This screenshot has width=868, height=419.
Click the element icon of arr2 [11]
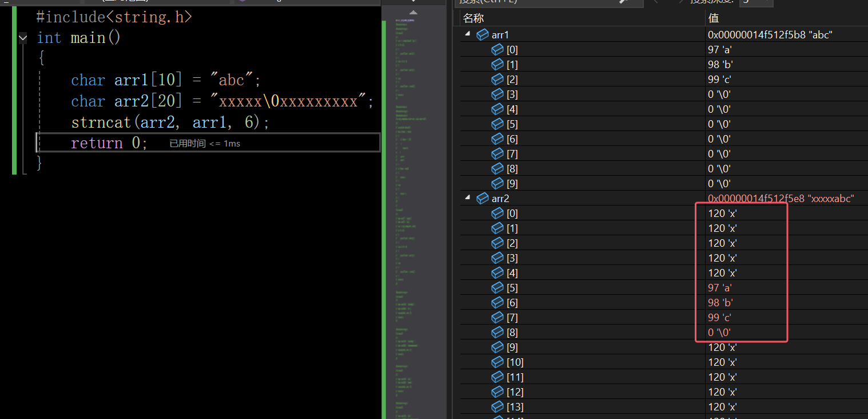(497, 377)
